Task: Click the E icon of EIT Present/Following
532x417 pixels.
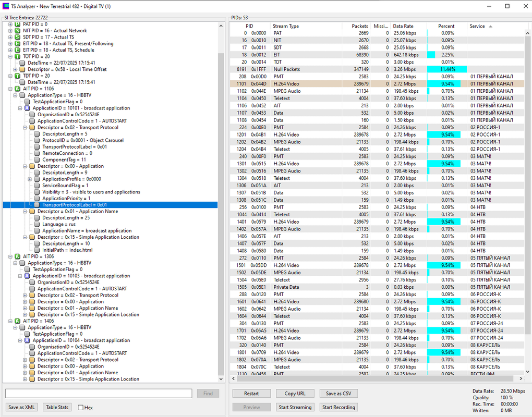Action: click(x=17, y=44)
